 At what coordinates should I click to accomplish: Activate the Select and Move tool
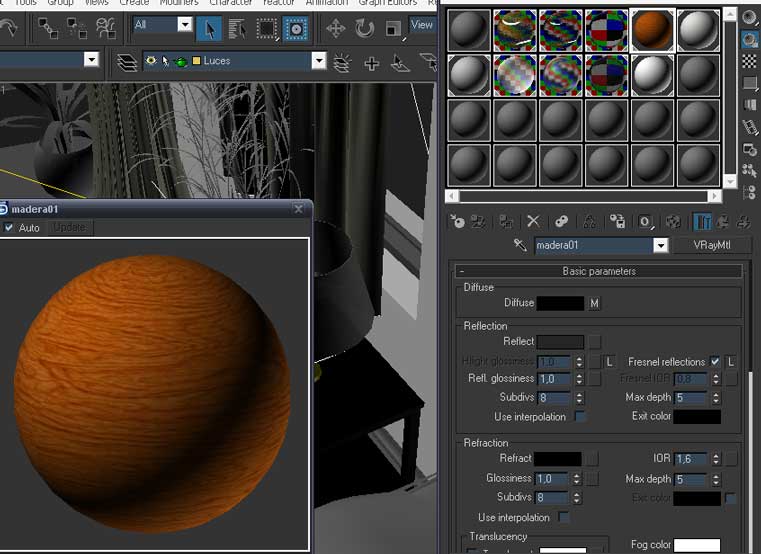pos(335,28)
